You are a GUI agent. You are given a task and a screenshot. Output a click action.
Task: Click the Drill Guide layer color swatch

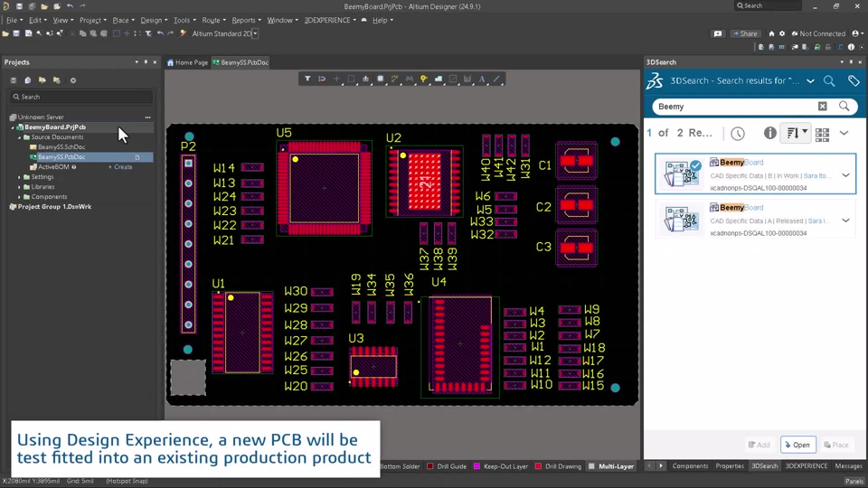[430, 466]
